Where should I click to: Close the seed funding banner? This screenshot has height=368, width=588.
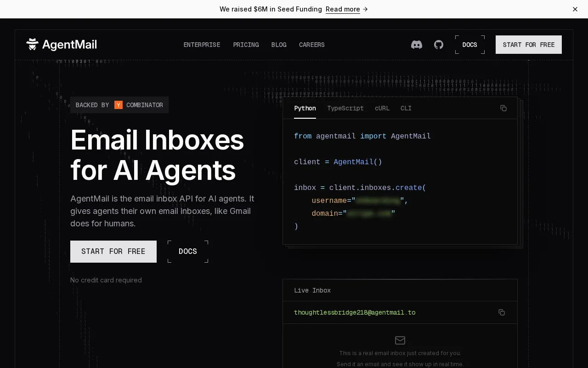point(575,9)
